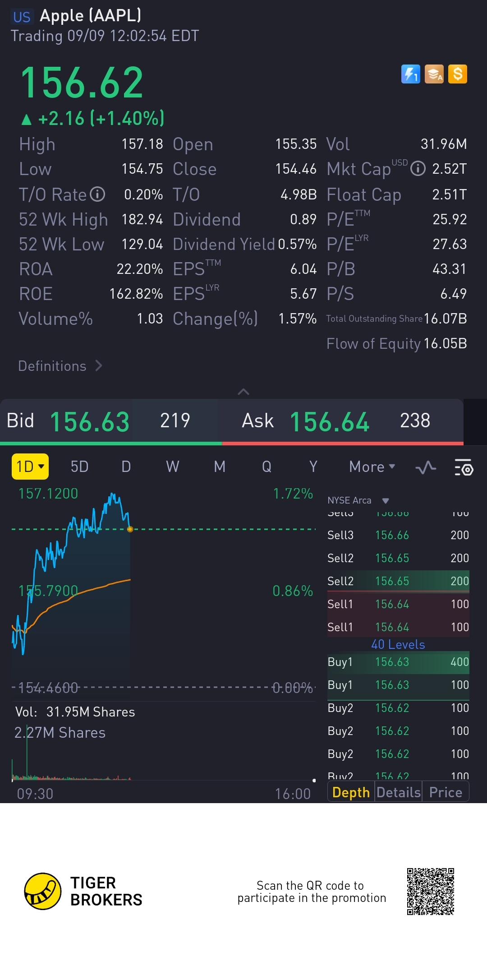
Task: Tap the orange stacked layers icon
Action: (x=434, y=74)
